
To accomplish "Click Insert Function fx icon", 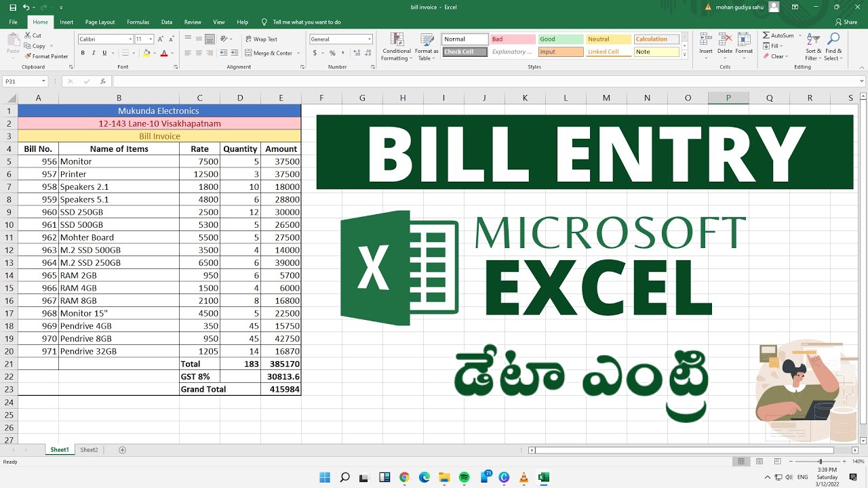I will pyautogui.click(x=102, y=81).
